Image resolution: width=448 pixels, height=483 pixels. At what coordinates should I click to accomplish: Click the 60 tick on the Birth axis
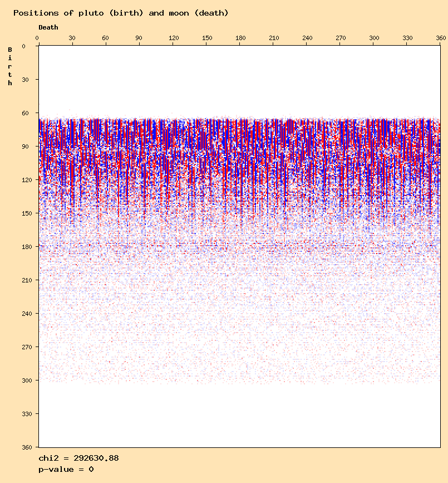[25, 113]
